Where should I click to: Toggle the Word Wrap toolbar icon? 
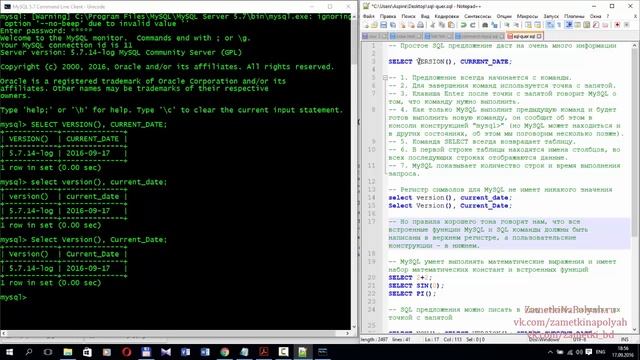pos(549,25)
